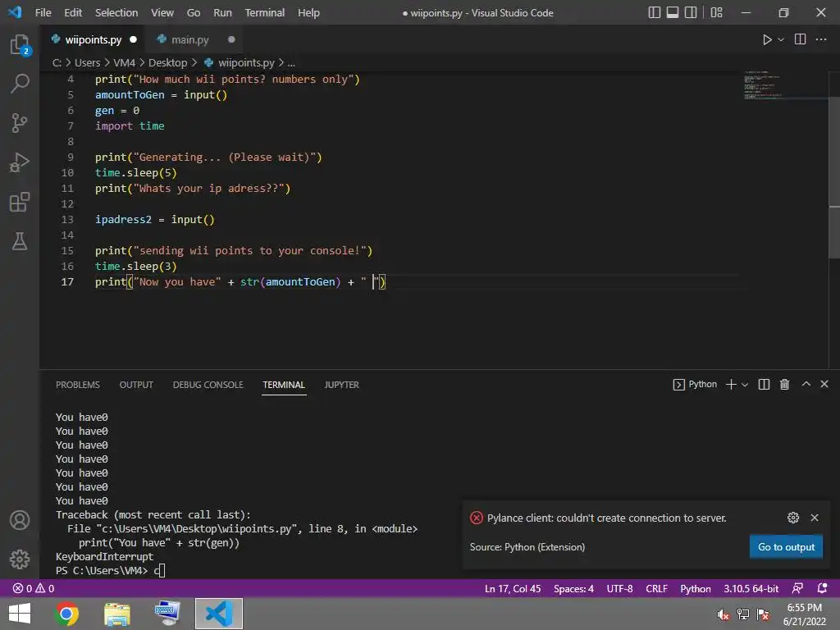Open the notifications bell in status bar
Screen dimensions: 840x630
pyautogui.click(x=822, y=588)
